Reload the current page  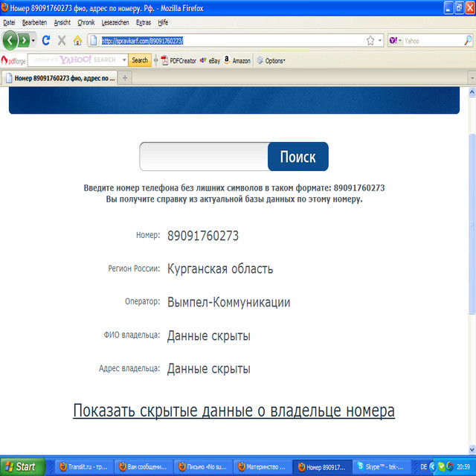click(x=46, y=40)
